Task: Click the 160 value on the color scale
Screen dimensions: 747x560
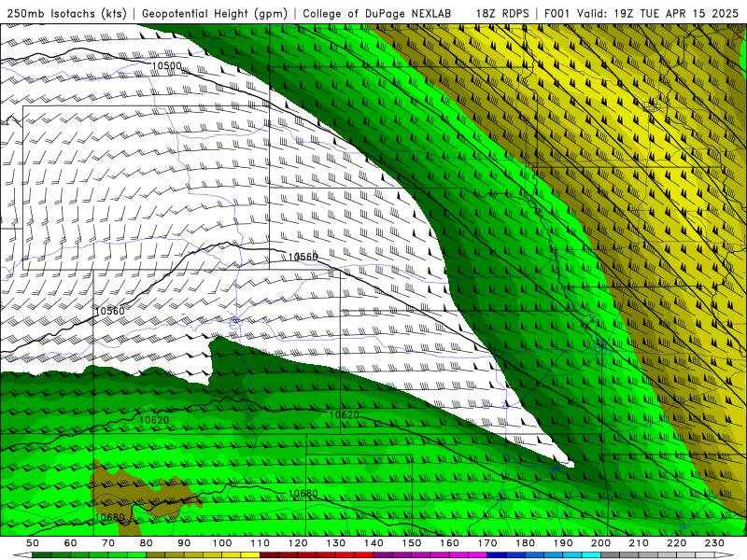Action: [449, 543]
